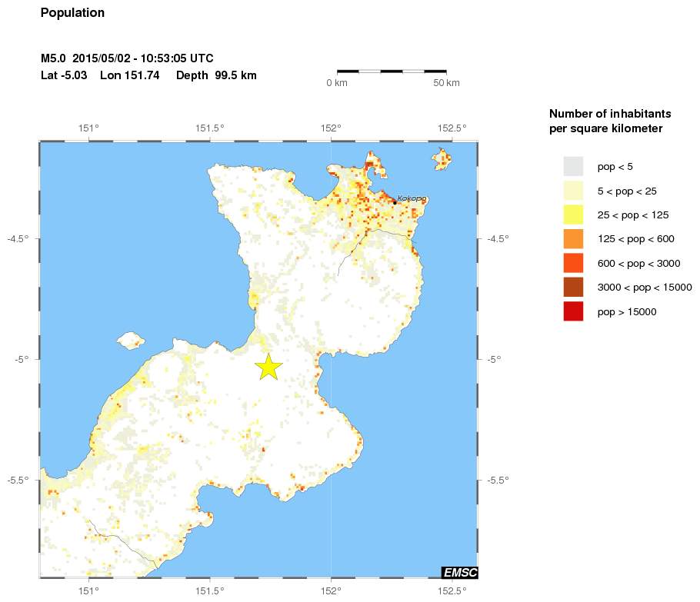Choose the orange '125 < pop < 600' swatch
The height and width of the screenshot is (602, 700).
(573, 239)
